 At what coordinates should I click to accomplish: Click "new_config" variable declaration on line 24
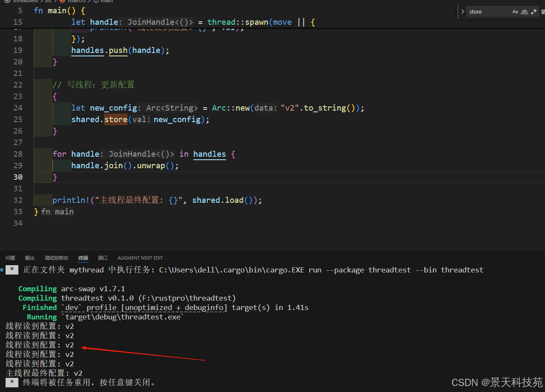pyautogui.click(x=113, y=108)
